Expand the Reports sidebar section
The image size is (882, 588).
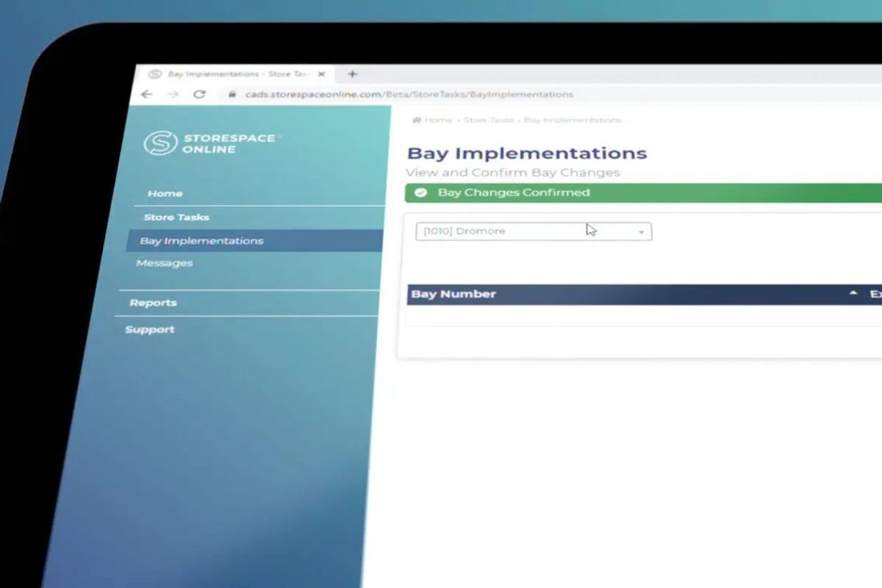tap(153, 303)
